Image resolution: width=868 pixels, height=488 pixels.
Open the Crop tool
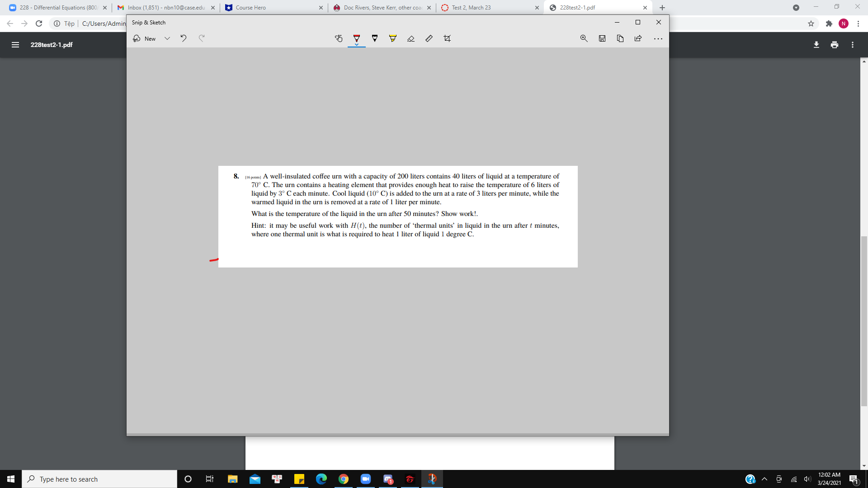tap(447, 38)
